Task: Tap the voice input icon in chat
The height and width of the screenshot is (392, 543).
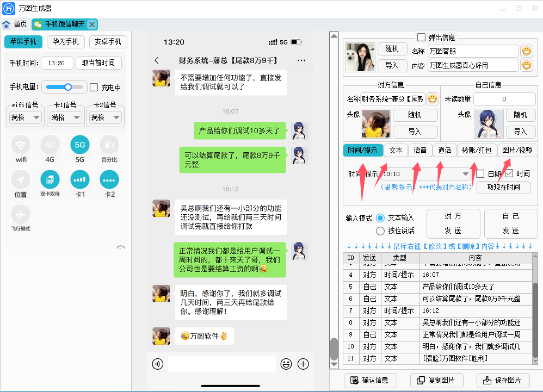Action: [x=158, y=364]
